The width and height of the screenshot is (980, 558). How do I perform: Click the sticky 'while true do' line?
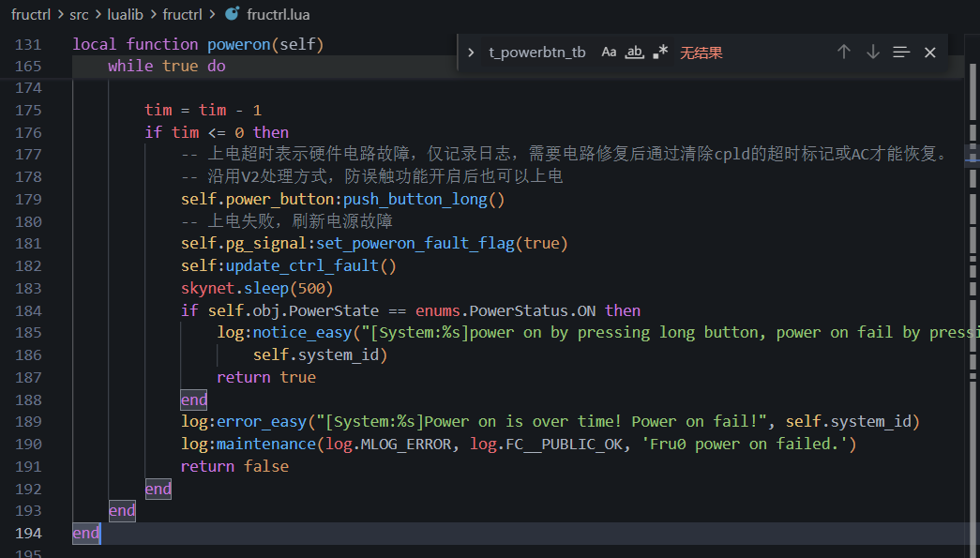click(x=166, y=67)
